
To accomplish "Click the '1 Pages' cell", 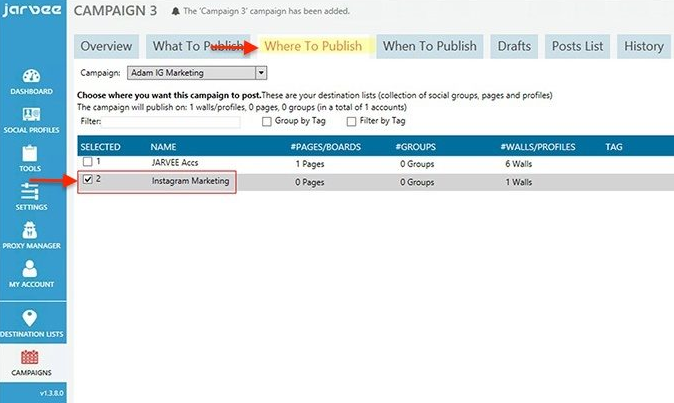I will coord(310,164).
